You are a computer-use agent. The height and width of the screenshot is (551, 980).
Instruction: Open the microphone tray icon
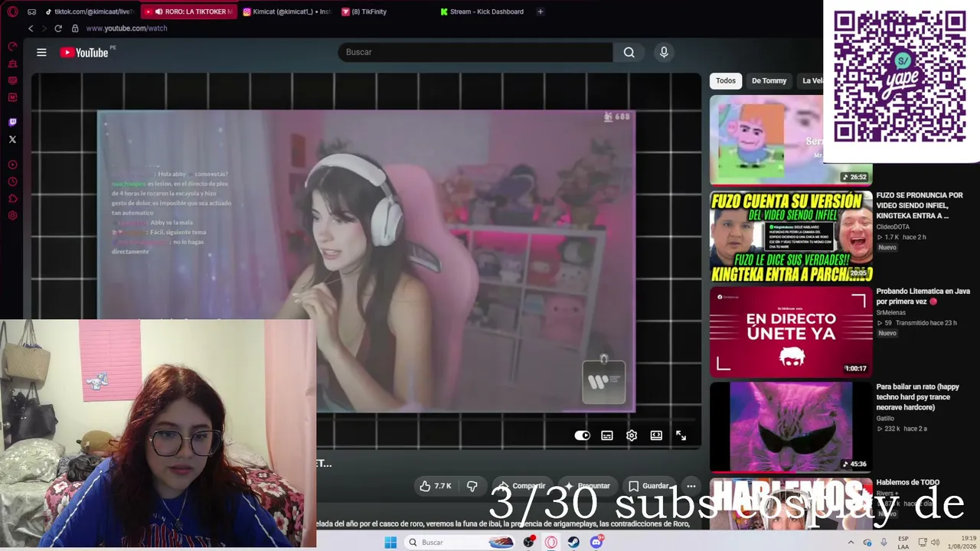click(x=884, y=543)
